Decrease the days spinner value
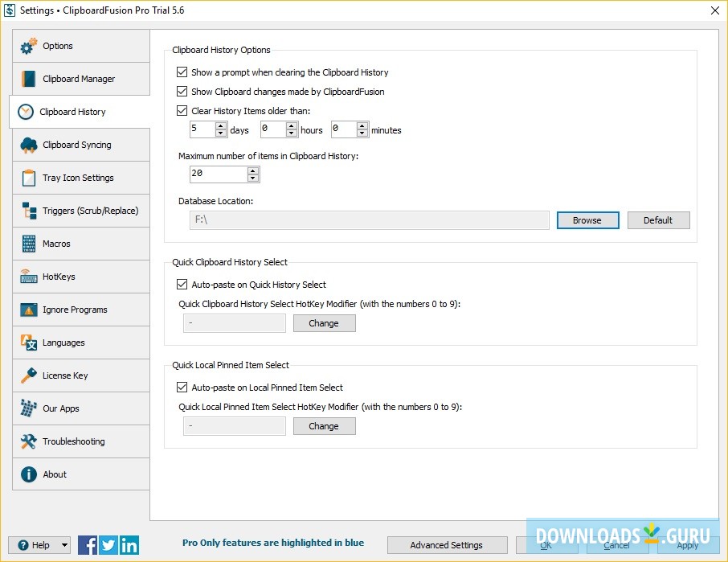Image resolution: width=728 pixels, height=562 pixels. coord(221,133)
